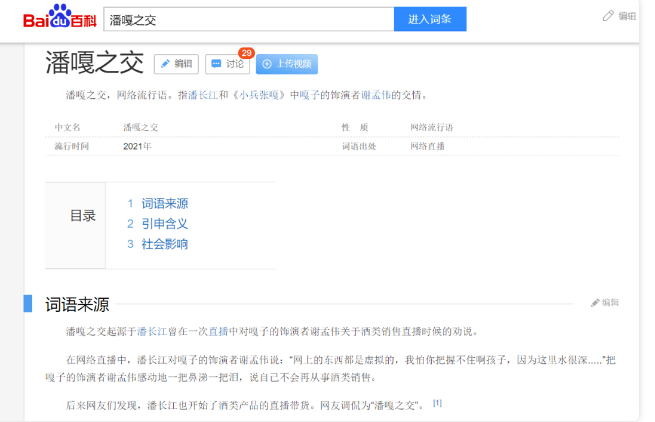Click the search box containing 潘嘎之交

(249, 19)
